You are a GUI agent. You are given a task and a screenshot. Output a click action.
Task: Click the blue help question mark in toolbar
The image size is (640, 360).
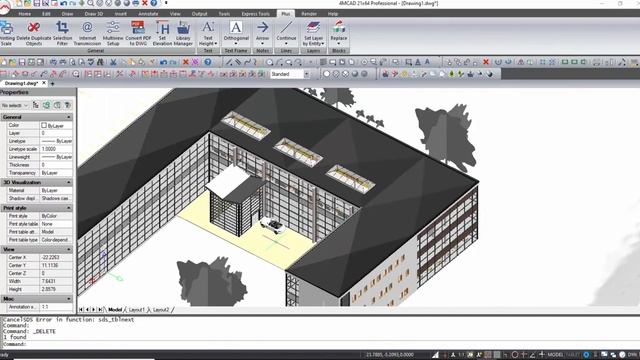click(x=208, y=62)
